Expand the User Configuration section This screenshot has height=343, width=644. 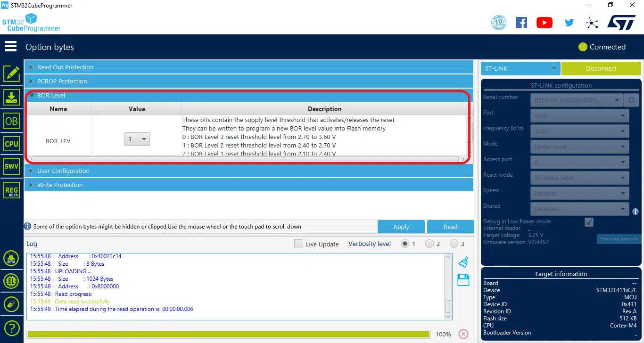pyautogui.click(x=249, y=171)
